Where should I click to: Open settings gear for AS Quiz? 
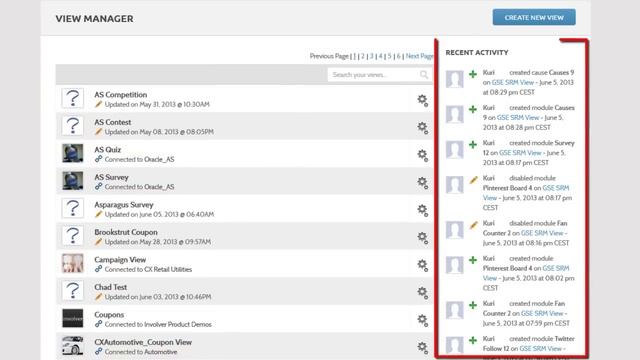click(422, 155)
